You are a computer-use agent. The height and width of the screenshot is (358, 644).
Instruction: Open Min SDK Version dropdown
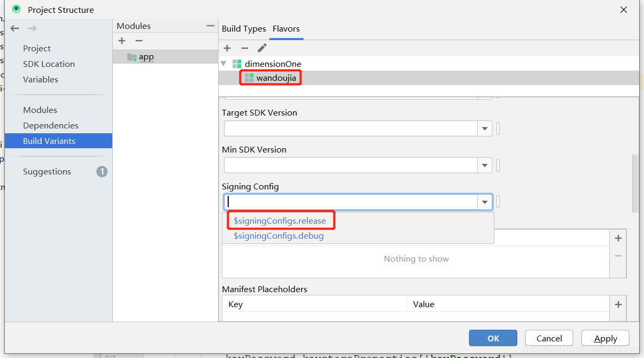pos(485,165)
